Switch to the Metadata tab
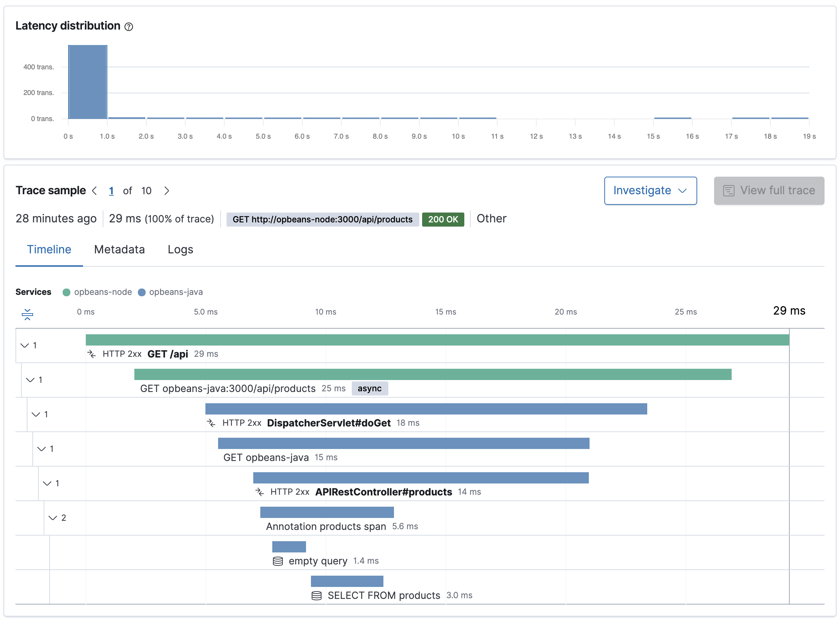Image resolution: width=840 pixels, height=620 pixels. [x=119, y=249]
